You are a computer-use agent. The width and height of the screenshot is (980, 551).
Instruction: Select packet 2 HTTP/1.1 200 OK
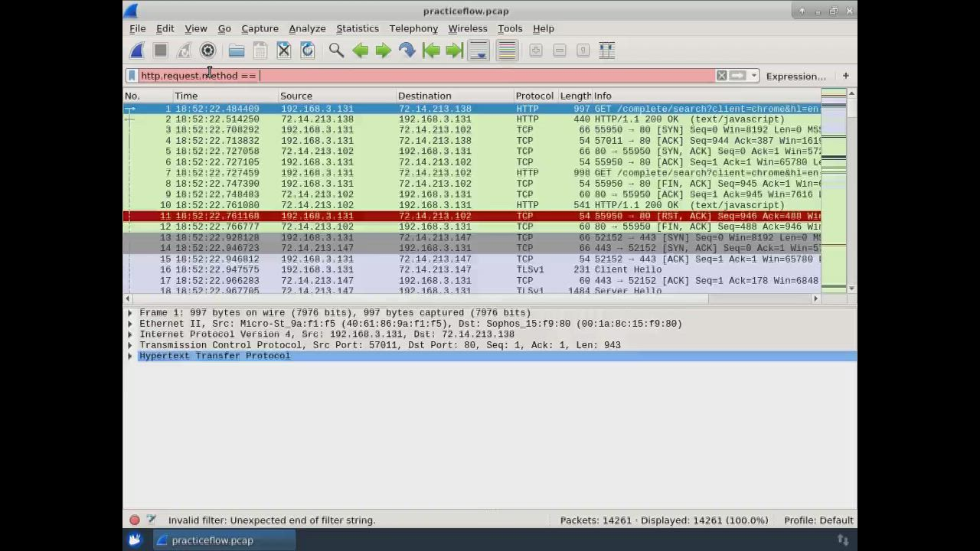(472, 119)
